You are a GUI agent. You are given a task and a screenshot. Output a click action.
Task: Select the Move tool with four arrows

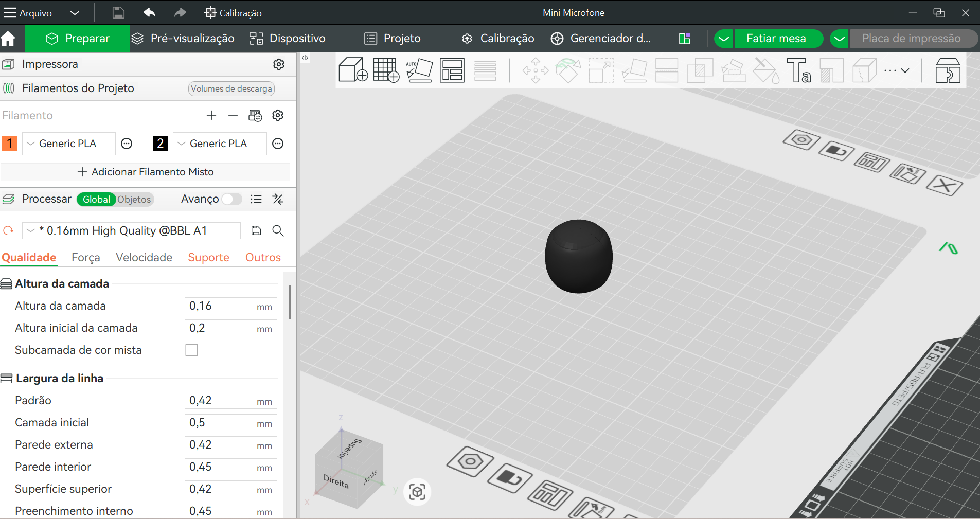coord(536,70)
